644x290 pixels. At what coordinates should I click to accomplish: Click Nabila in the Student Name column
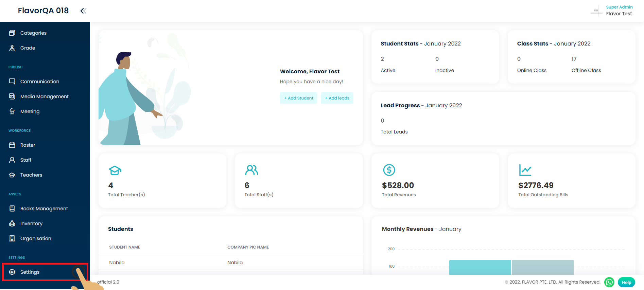(x=117, y=262)
